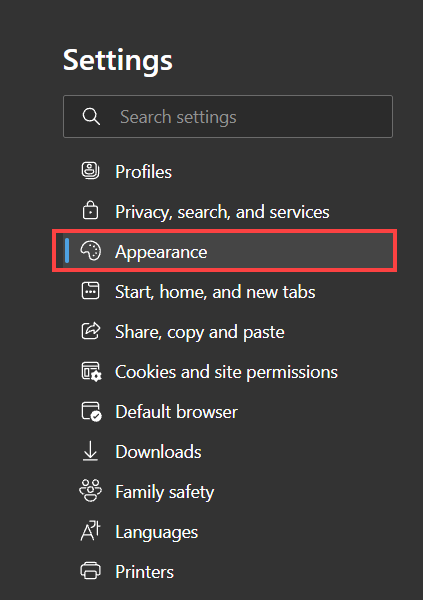Viewport: 423px width, 600px height.
Task: Click the Printers icon
Action: 90,571
